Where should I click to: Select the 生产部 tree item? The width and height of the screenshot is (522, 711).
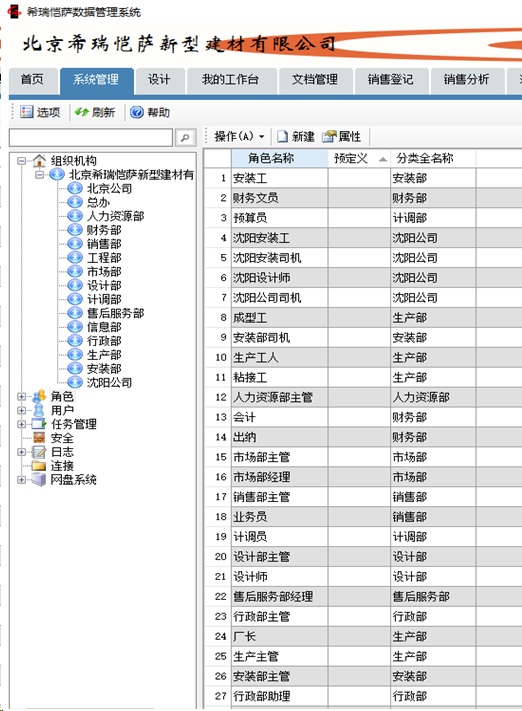(104, 355)
